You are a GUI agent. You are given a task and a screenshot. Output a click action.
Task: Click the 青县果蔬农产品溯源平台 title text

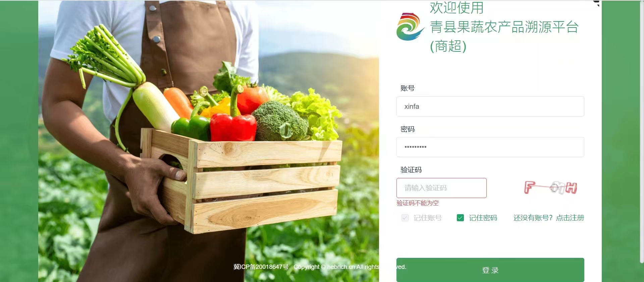[504, 27]
